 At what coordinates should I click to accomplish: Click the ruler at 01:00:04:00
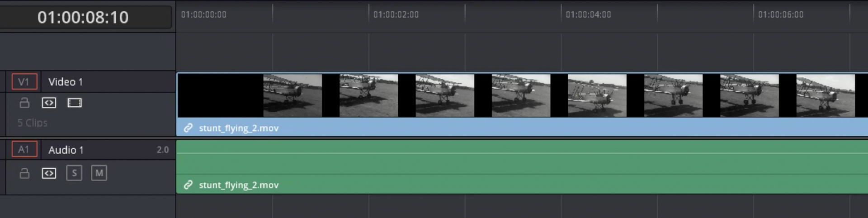(588, 14)
